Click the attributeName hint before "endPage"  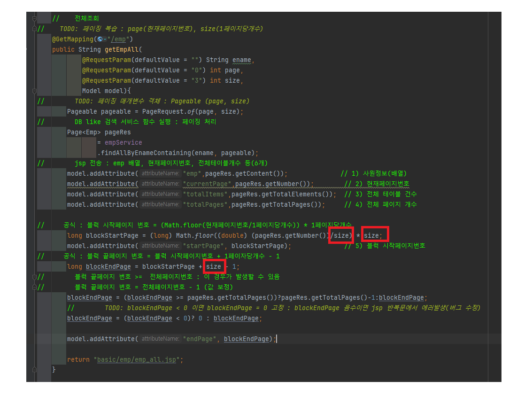(x=160, y=339)
